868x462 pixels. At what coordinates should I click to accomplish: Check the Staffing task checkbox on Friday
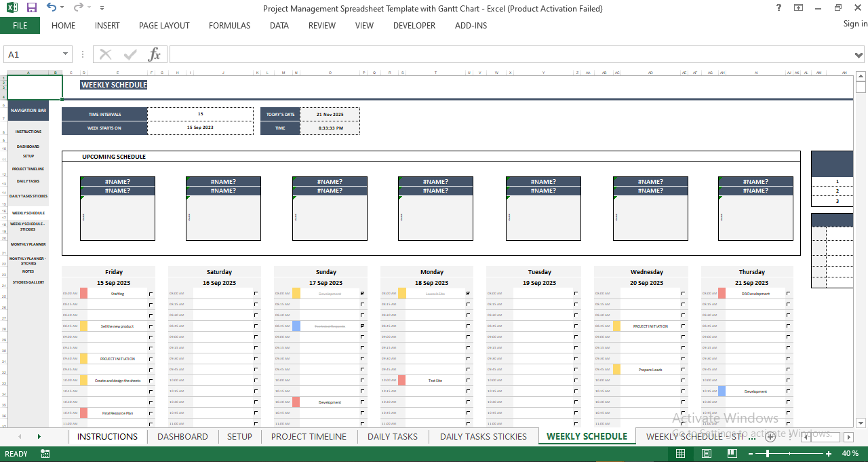151,293
